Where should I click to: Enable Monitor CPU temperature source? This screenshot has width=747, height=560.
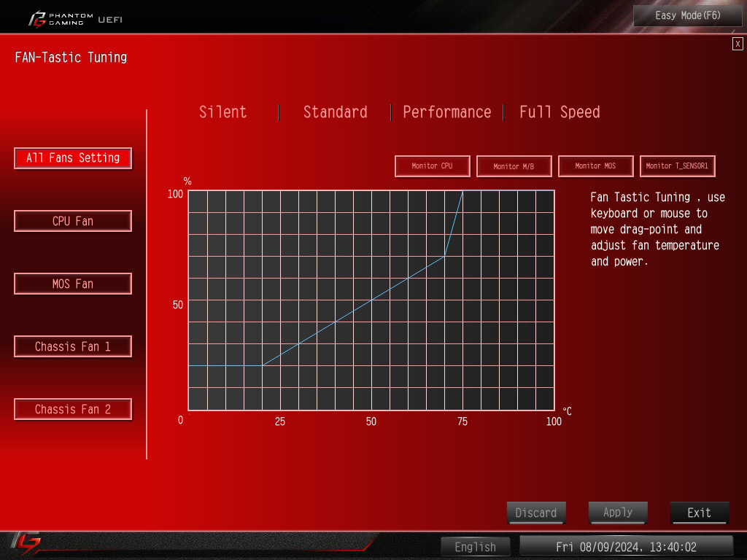pyautogui.click(x=432, y=166)
